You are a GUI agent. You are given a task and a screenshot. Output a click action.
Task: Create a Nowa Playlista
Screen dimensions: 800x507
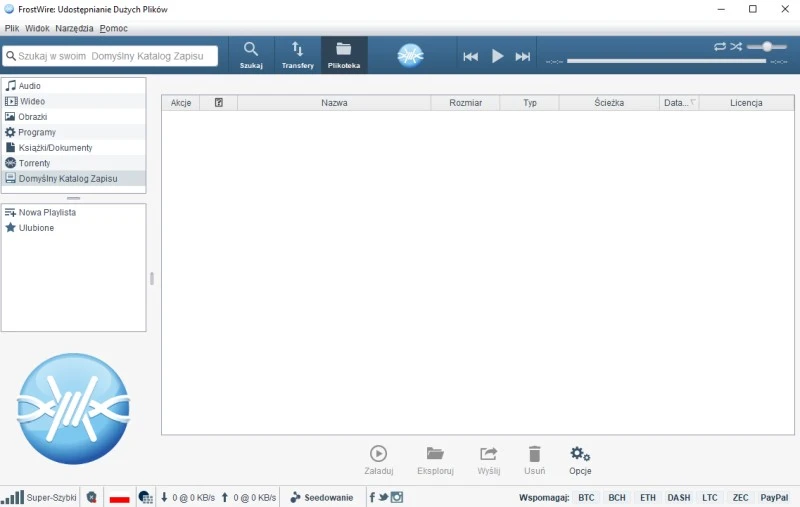click(x=73, y=212)
